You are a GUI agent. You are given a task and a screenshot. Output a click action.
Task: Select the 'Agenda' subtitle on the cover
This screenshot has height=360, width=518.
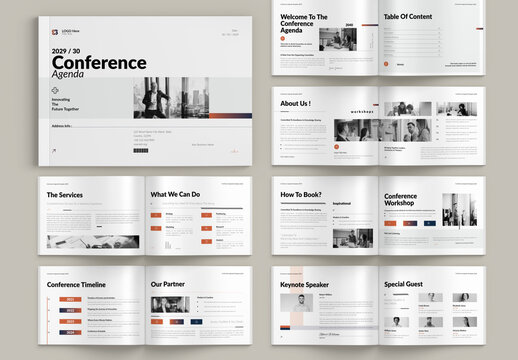point(68,74)
